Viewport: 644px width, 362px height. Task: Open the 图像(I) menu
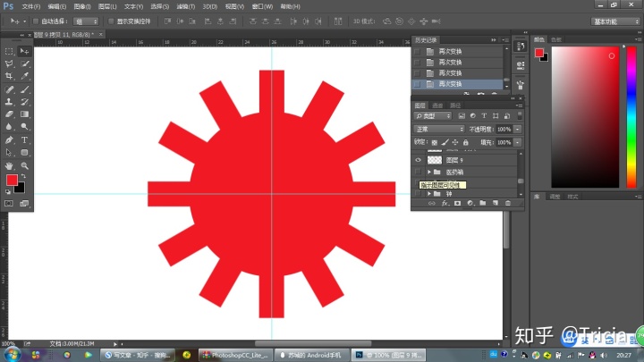(x=82, y=6)
